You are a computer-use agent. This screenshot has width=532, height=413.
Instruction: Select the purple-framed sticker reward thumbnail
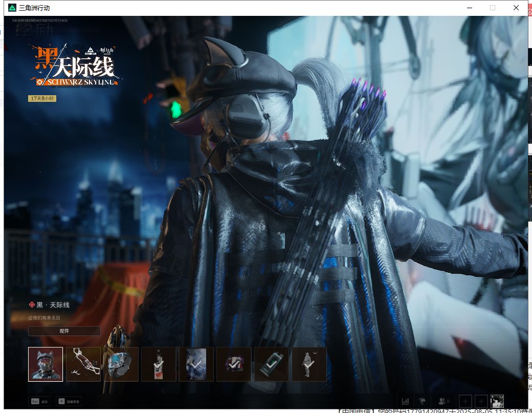[x=234, y=364]
